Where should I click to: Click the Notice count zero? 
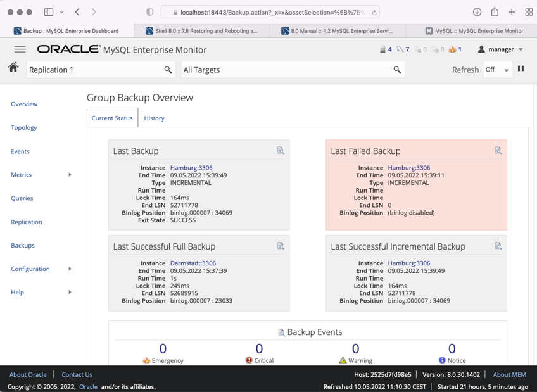pyautogui.click(x=452, y=349)
